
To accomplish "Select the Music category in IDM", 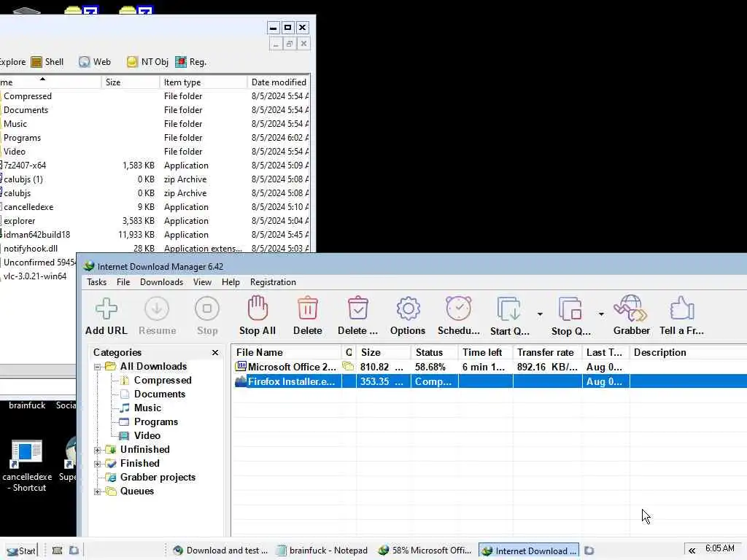I will click(147, 408).
